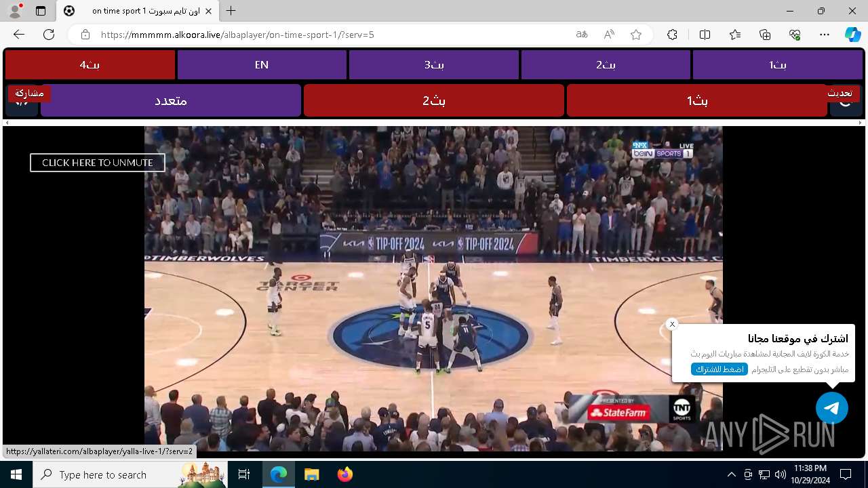Close the Telegram subscribe popup
Screen dimensions: 868x488
click(672, 324)
